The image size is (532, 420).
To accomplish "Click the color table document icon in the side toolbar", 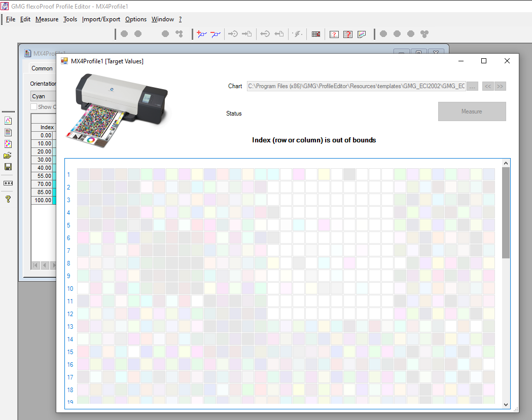I will tap(8, 132).
